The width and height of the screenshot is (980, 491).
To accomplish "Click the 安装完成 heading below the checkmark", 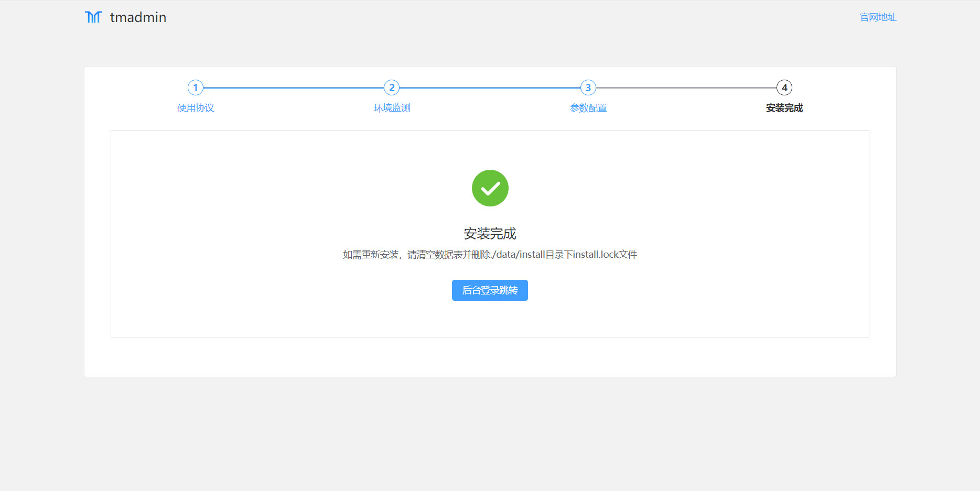I will 490,233.
